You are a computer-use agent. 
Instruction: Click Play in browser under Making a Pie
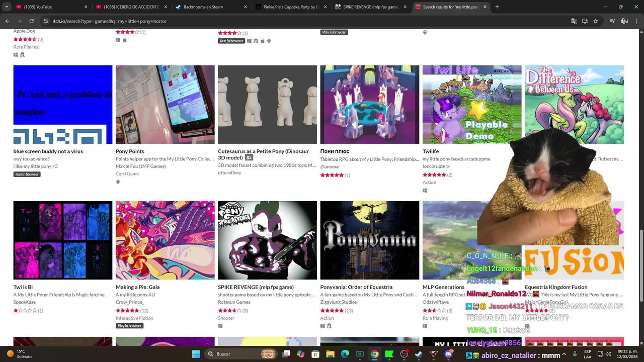click(x=129, y=326)
